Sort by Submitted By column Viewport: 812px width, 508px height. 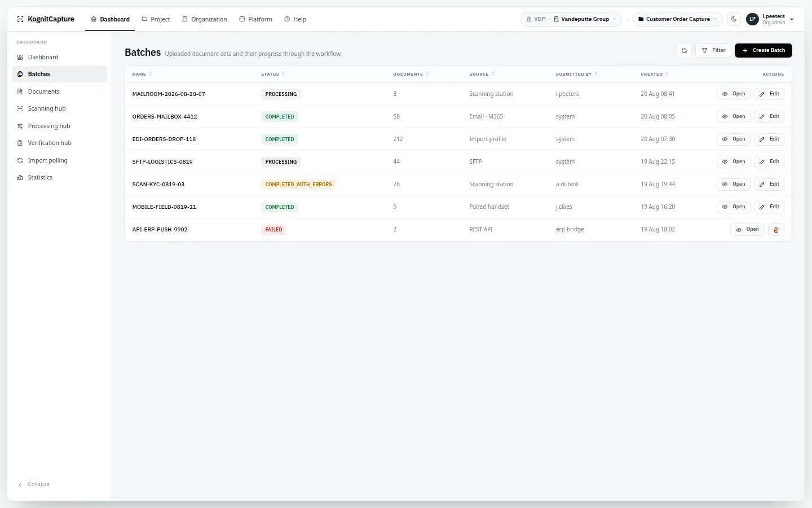576,74
